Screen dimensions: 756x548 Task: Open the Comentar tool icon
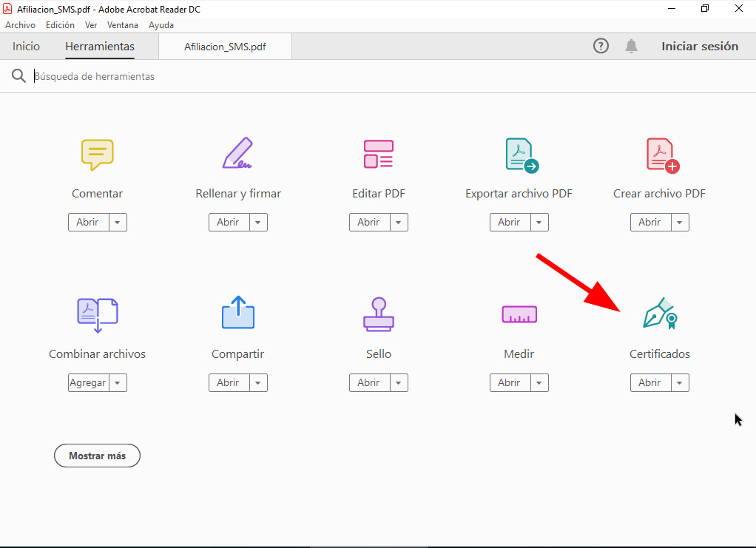click(98, 155)
